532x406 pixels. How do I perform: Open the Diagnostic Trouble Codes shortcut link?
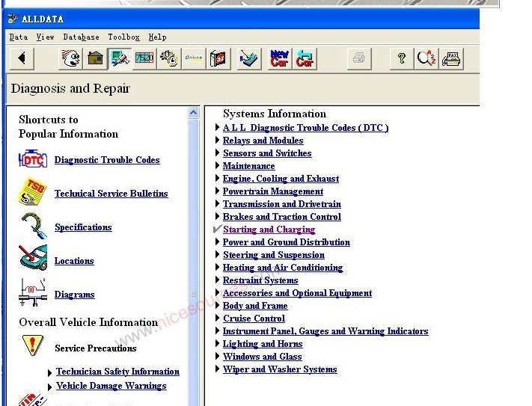point(107,160)
